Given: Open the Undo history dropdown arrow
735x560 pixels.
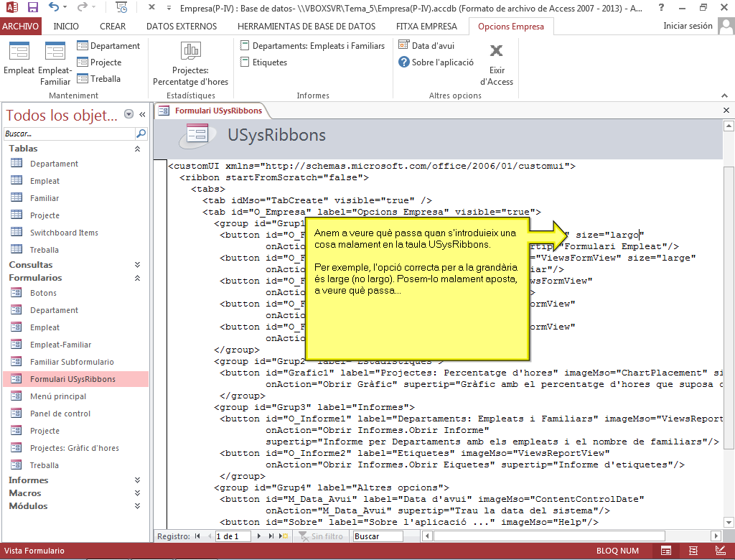Looking at the screenshot, I should (x=65, y=7).
